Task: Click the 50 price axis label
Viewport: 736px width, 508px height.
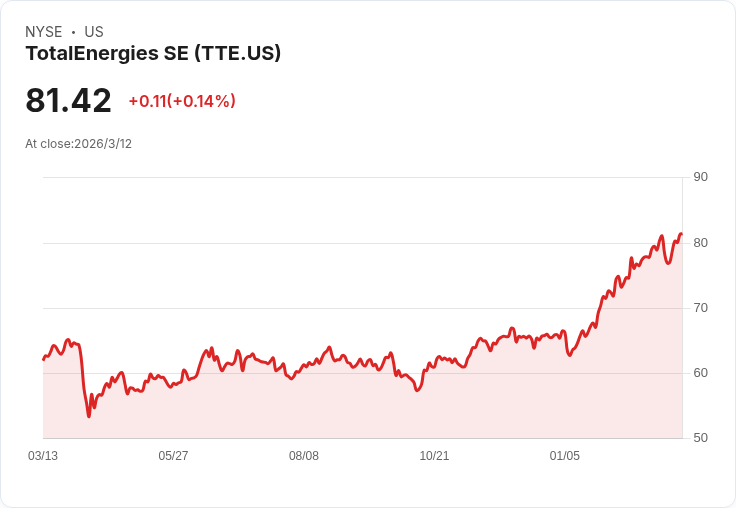Action: tap(700, 438)
